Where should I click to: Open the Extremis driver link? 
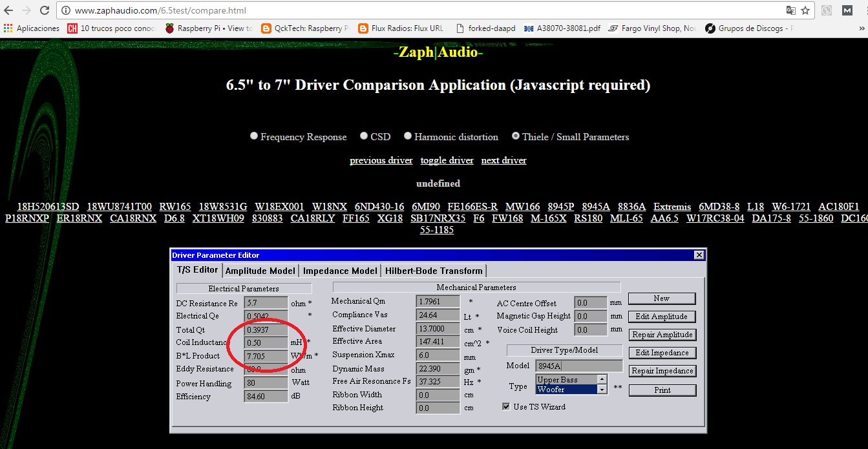(672, 207)
